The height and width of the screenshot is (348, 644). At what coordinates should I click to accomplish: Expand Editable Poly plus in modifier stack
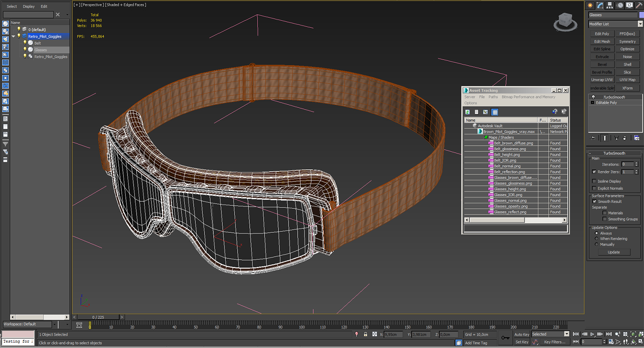[592, 103]
